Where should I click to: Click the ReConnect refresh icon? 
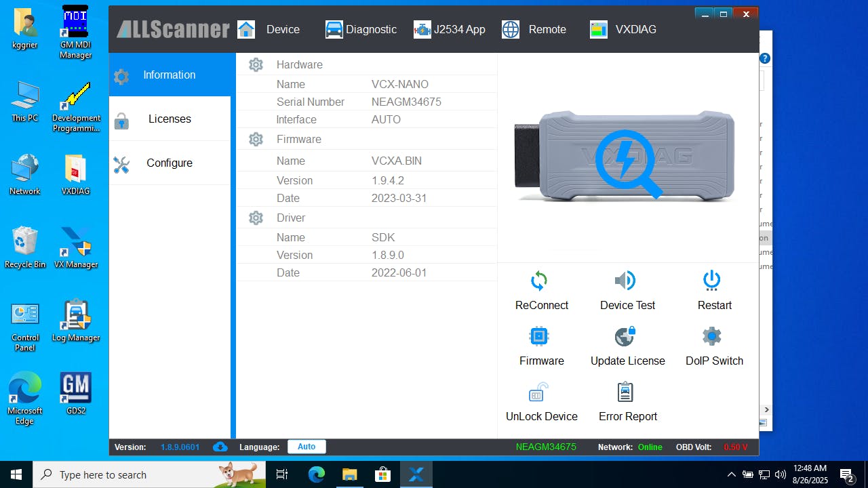pos(539,281)
